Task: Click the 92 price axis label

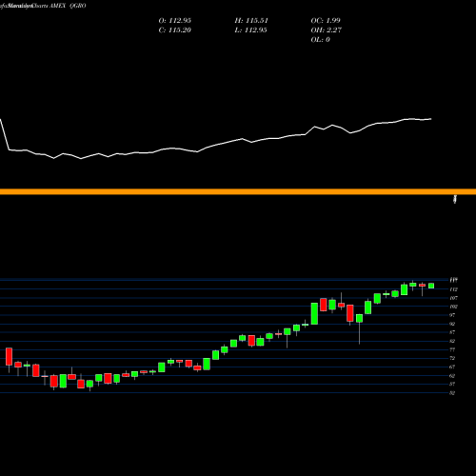Action: (452, 324)
